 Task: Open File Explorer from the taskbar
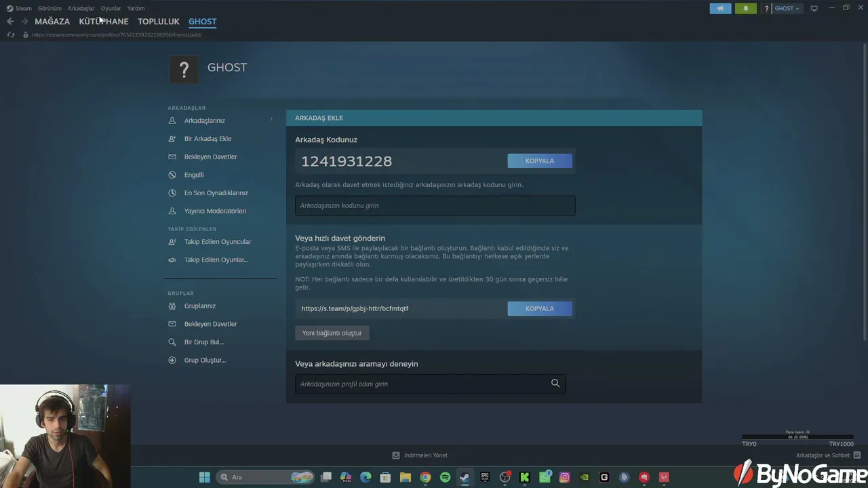coord(406,477)
